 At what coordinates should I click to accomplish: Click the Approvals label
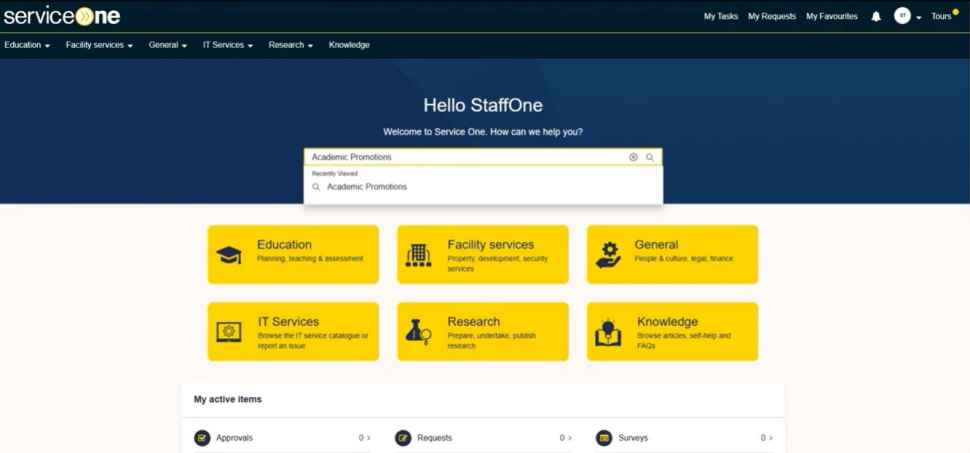coord(234,438)
